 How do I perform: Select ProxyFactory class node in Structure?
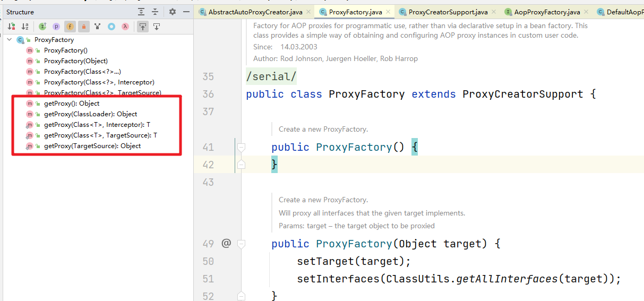pyautogui.click(x=54, y=40)
